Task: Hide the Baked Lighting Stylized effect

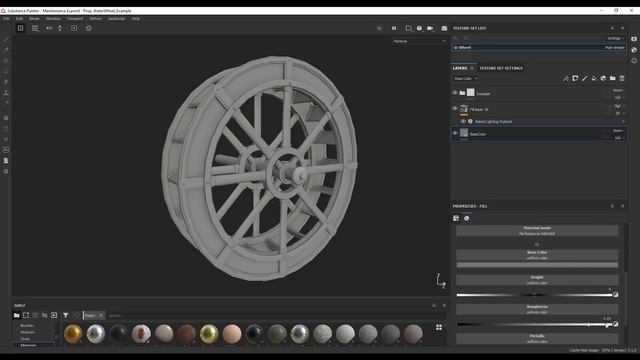Action: coord(463,121)
